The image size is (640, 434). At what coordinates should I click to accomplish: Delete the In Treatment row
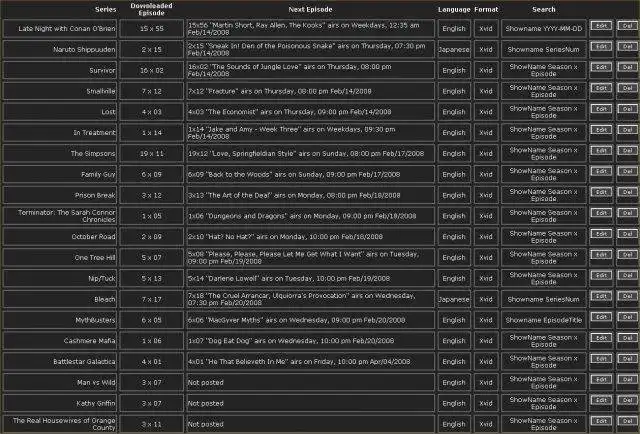click(x=627, y=130)
